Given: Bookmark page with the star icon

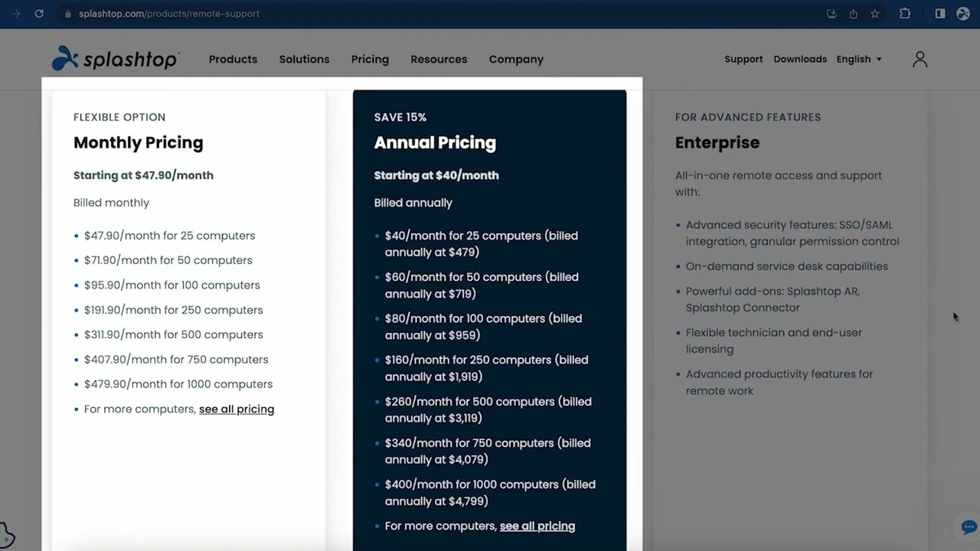Looking at the screenshot, I should (x=875, y=14).
